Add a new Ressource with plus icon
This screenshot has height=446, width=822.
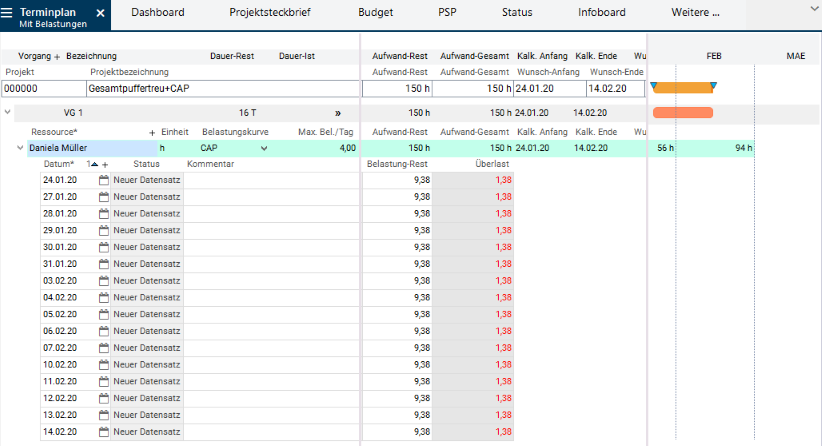coord(152,133)
